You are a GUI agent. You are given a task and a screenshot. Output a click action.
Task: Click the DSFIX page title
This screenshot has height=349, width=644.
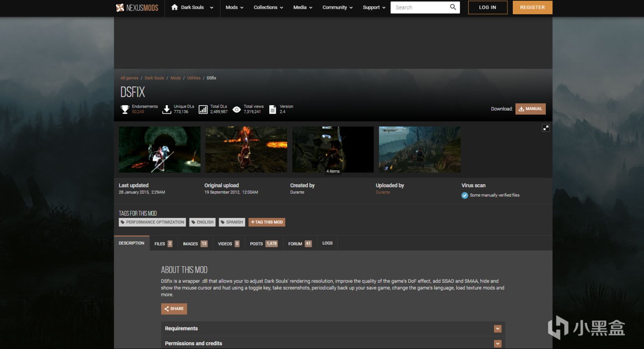(x=133, y=92)
